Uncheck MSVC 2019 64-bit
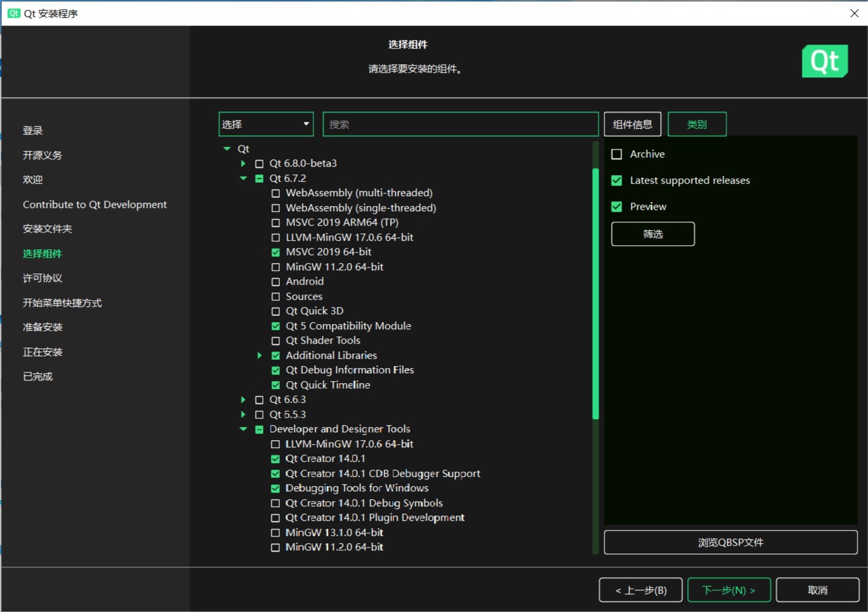Screen dimensions: 868x612 (275, 252)
